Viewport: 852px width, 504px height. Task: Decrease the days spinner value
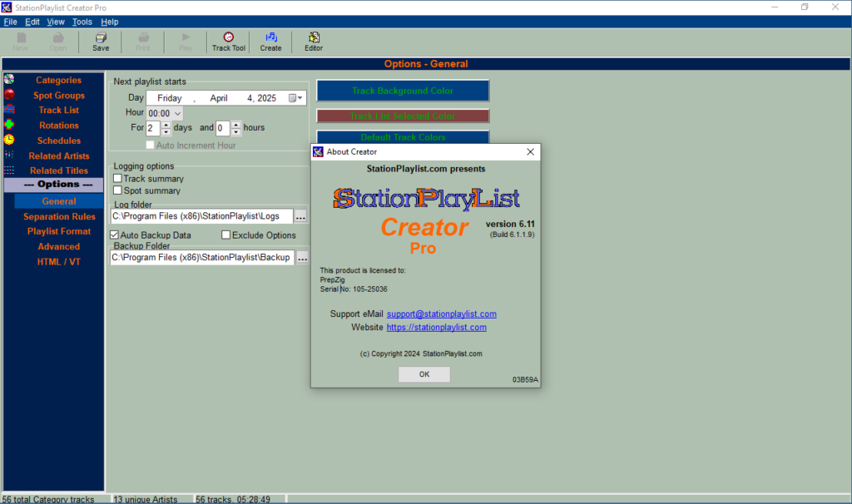pyautogui.click(x=166, y=132)
